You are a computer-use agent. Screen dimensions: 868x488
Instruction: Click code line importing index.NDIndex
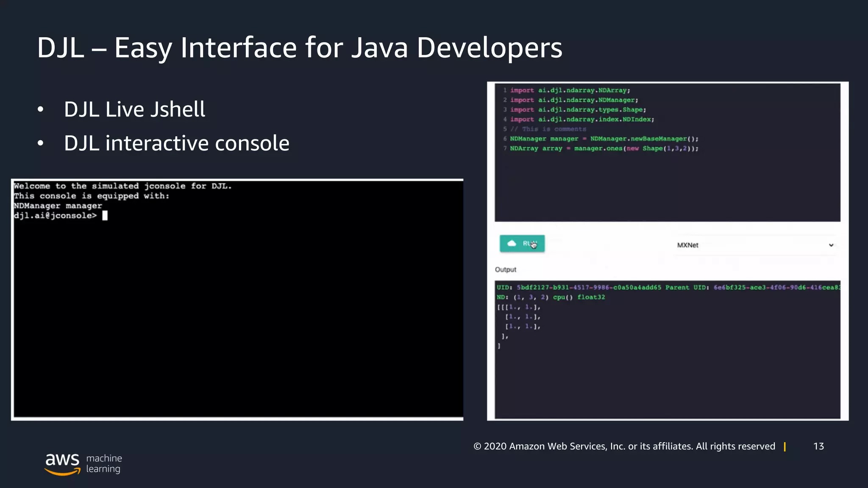582,119
